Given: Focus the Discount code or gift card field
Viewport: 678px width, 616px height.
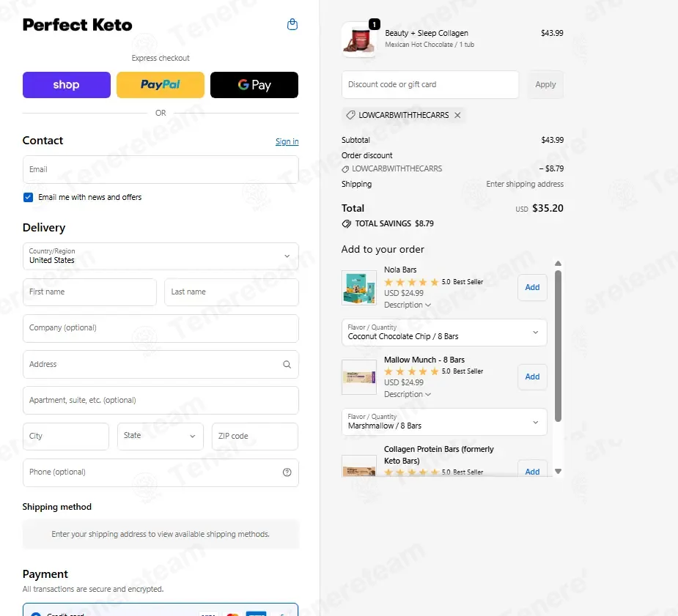Looking at the screenshot, I should coord(430,85).
